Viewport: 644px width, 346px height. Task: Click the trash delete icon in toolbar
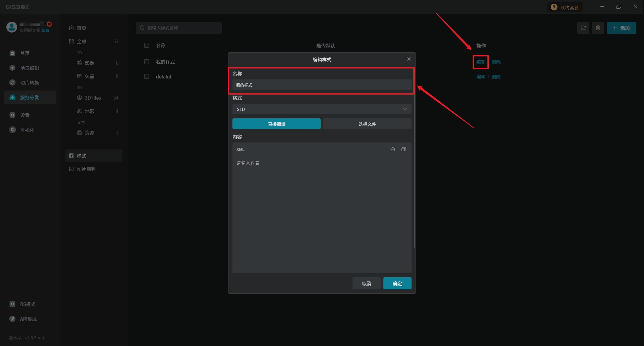(598, 28)
